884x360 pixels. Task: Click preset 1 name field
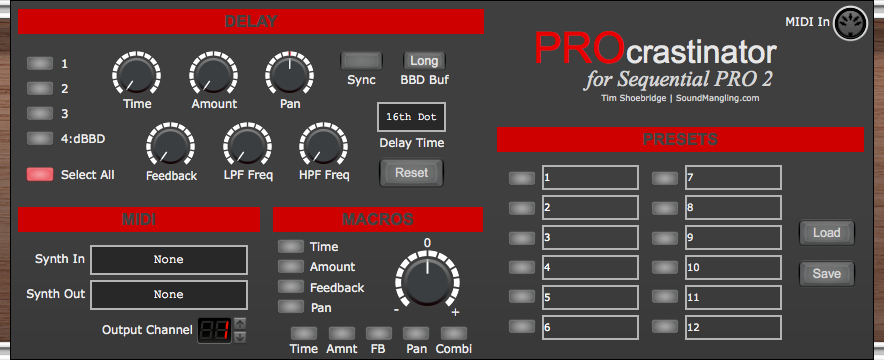pyautogui.click(x=590, y=177)
